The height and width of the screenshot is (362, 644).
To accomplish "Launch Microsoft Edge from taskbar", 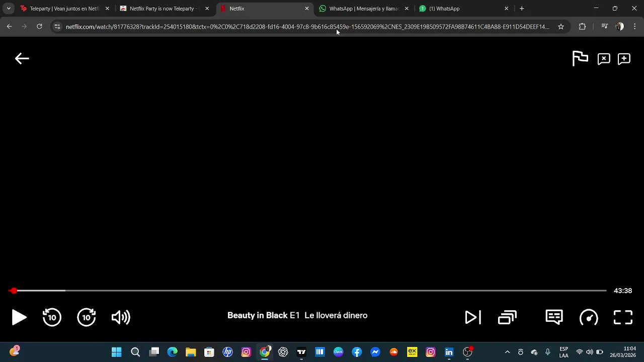I will coord(173,352).
